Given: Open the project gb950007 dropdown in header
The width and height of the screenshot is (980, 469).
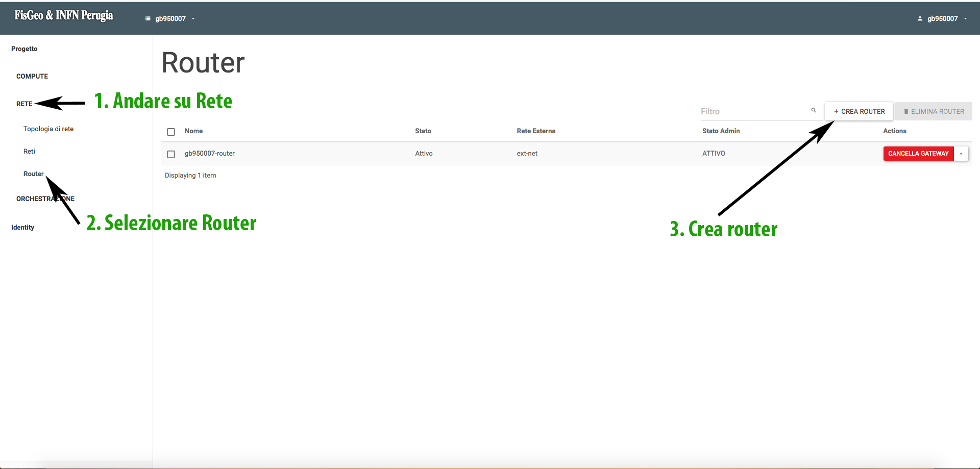Looking at the screenshot, I should 171,19.
